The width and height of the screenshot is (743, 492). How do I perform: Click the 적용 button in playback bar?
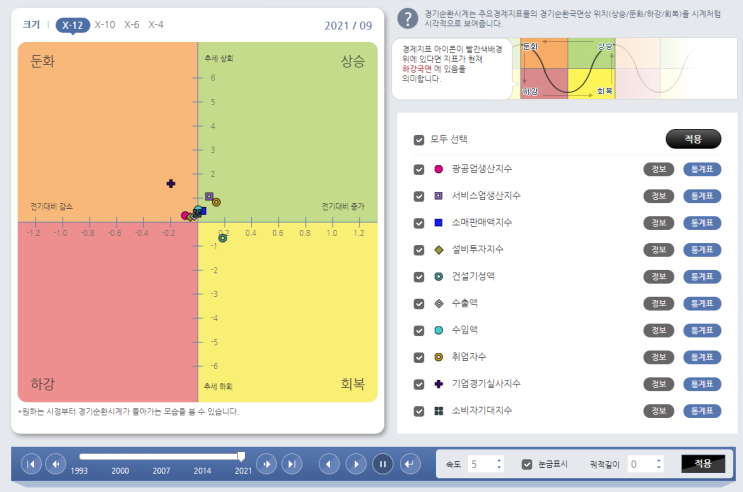coord(703,464)
